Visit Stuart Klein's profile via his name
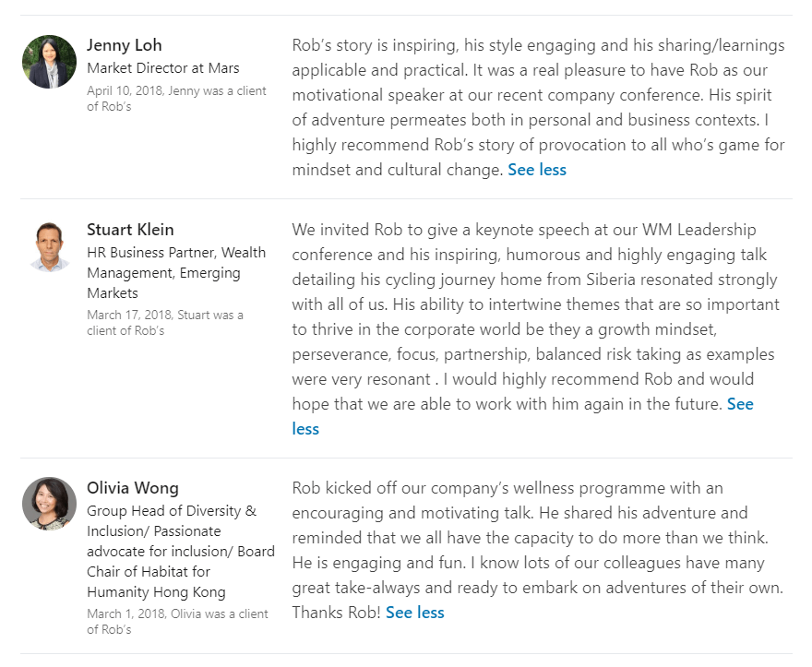 point(130,230)
